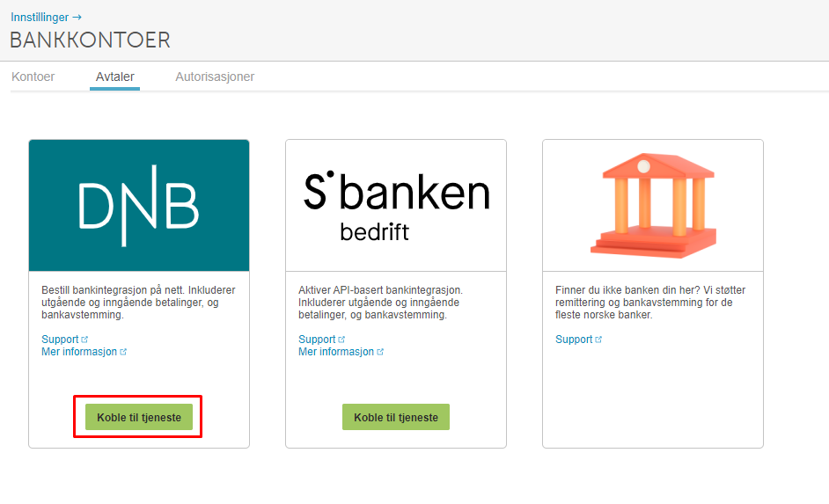Select the Avtaler tab
The width and height of the screenshot is (829, 504).
114,77
